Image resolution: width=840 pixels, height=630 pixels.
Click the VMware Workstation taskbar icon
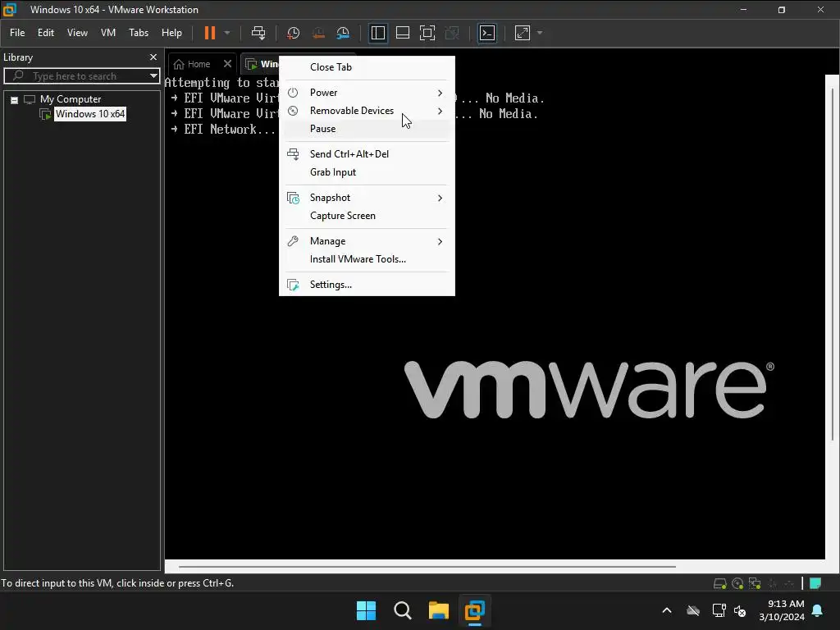(x=475, y=610)
